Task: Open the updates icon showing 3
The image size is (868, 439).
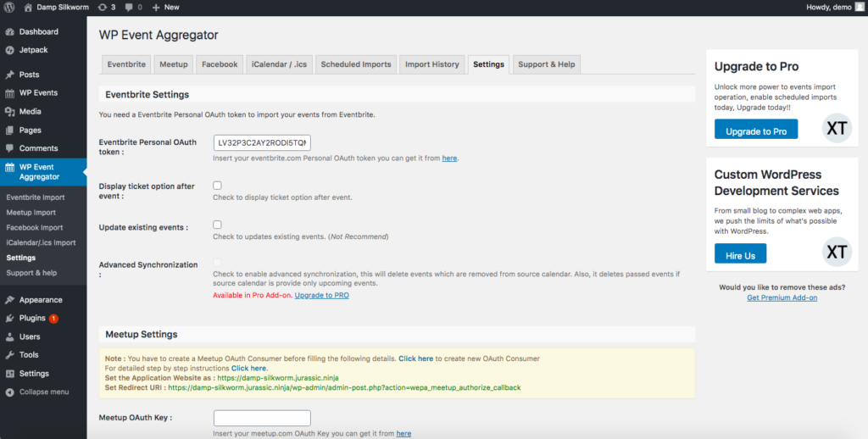Action: [x=102, y=7]
